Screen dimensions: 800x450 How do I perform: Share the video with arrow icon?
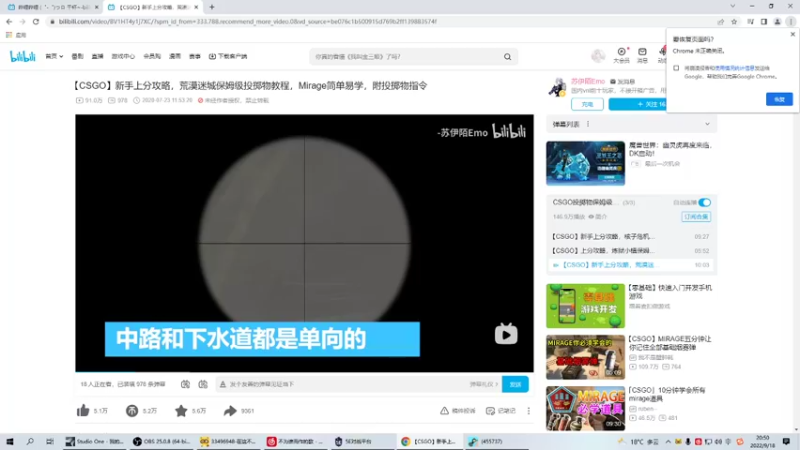230,411
